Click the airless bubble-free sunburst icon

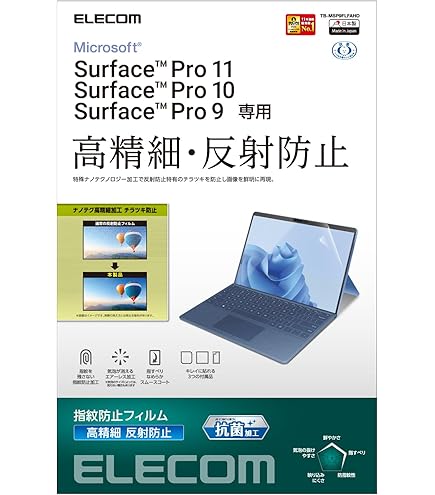(120, 357)
